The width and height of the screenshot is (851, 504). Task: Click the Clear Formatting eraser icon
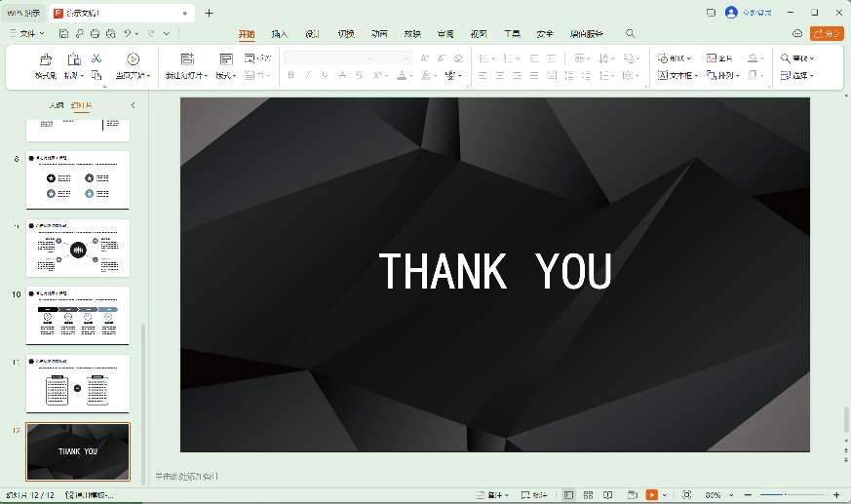coord(458,58)
